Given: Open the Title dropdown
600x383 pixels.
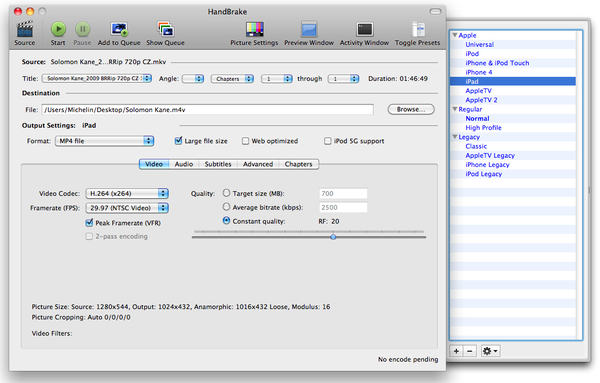Looking at the screenshot, I should coord(97,78).
